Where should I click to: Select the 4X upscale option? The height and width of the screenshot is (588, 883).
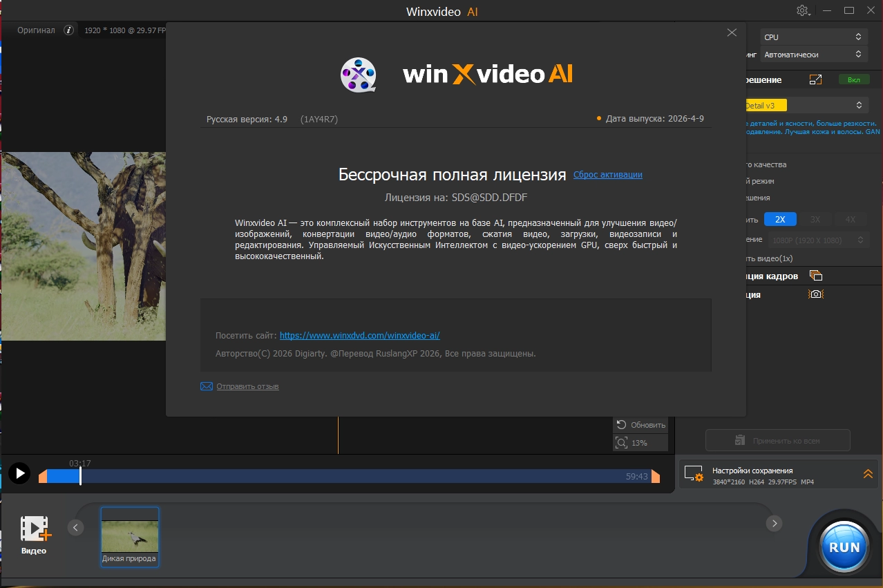pyautogui.click(x=851, y=219)
